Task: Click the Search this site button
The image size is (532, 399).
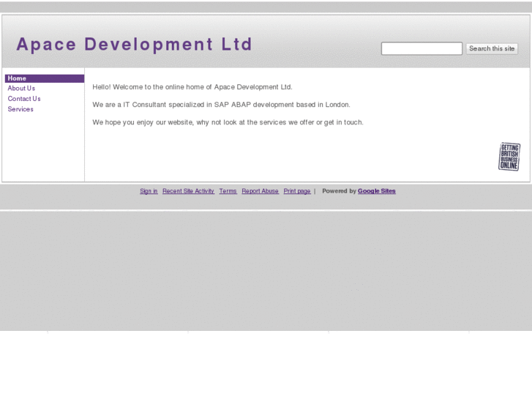Action: click(x=492, y=48)
